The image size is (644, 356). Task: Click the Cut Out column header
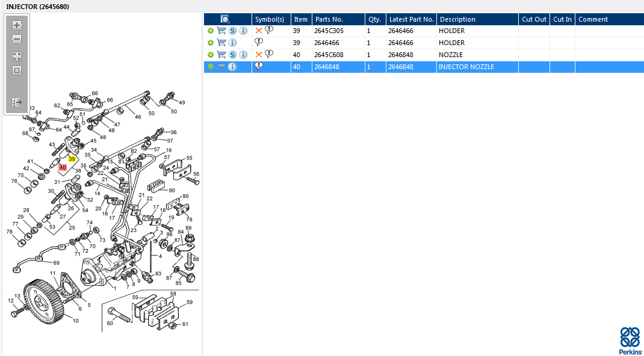[534, 19]
